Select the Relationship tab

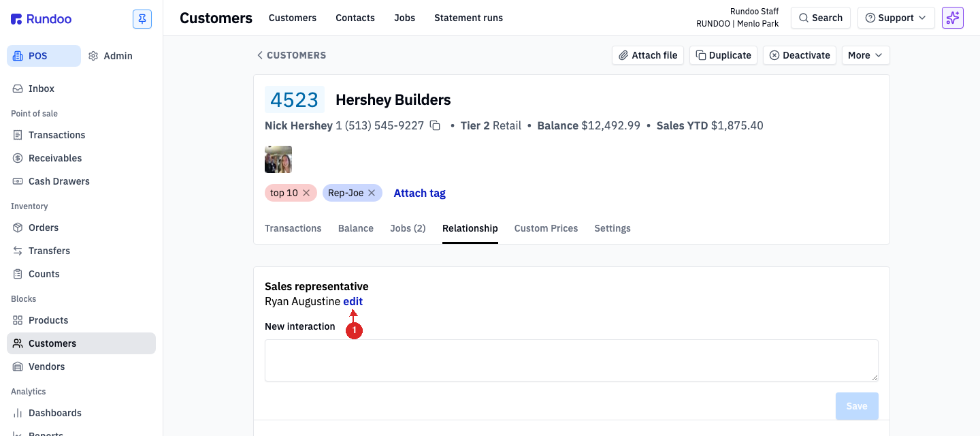pos(470,228)
